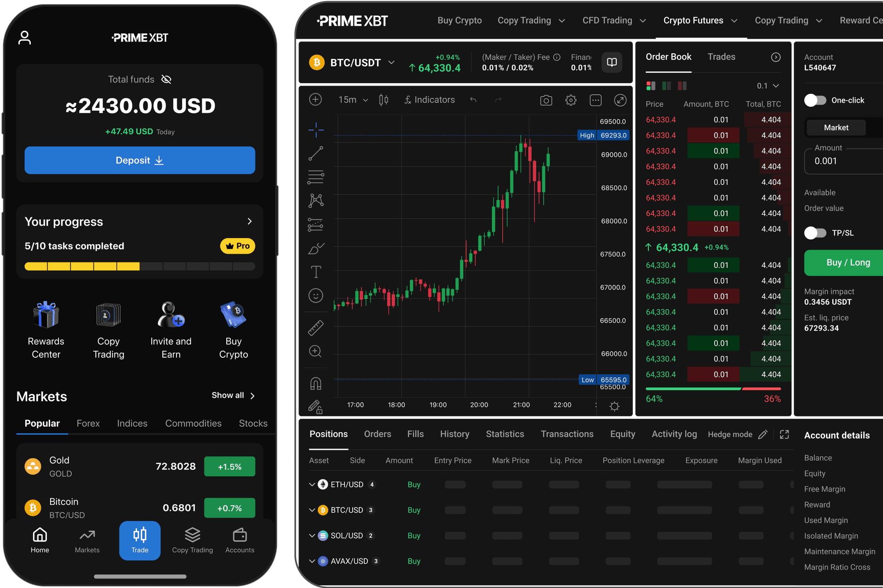Select the text annotation tool

[x=316, y=272]
